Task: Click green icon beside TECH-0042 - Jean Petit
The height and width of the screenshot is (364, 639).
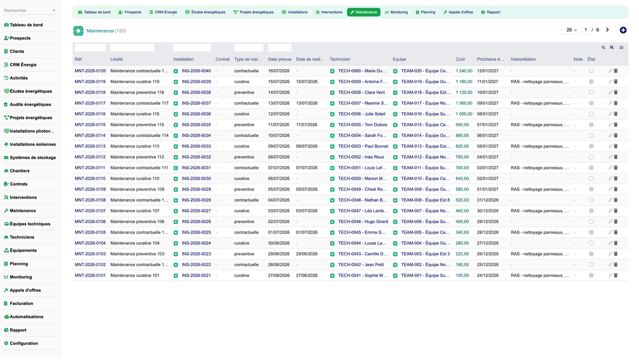Action: click(332, 264)
